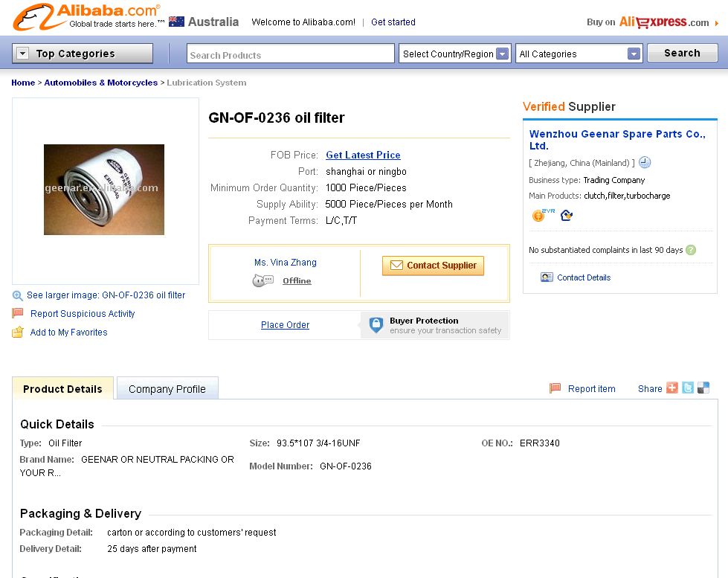This screenshot has height=578, width=728.
Task: Click the Buyer Protection shield icon
Action: (x=376, y=325)
